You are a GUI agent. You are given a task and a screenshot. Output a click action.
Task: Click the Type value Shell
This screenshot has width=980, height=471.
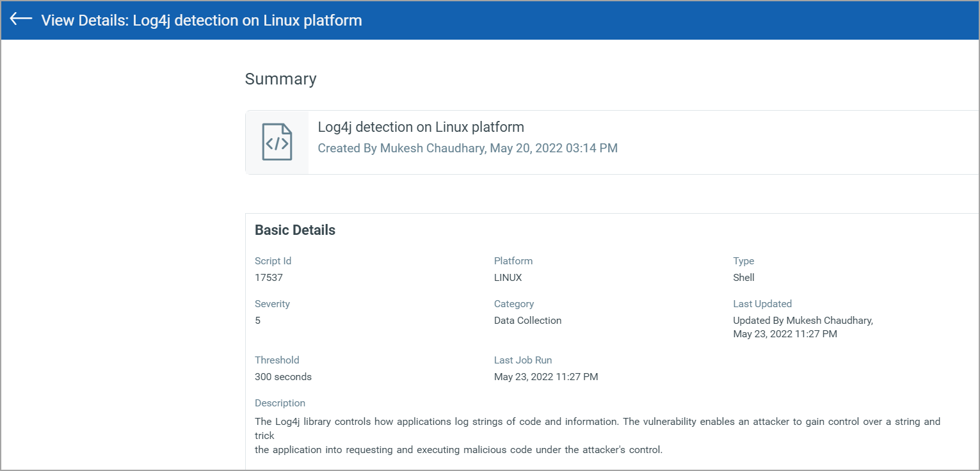coord(743,278)
